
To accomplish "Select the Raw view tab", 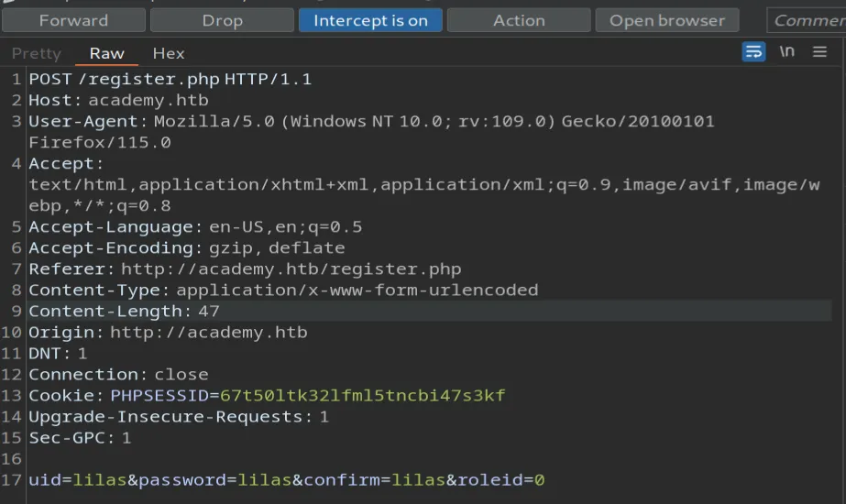I will coord(106,53).
